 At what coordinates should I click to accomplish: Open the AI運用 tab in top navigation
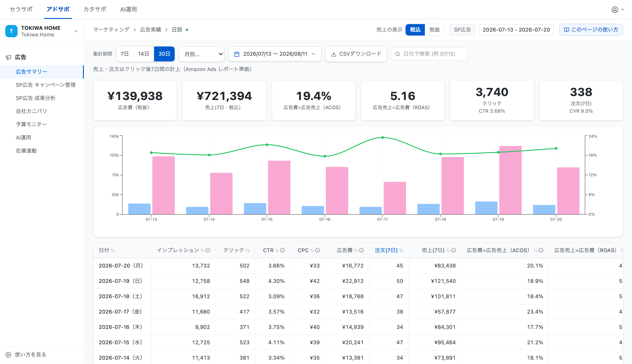128,9
